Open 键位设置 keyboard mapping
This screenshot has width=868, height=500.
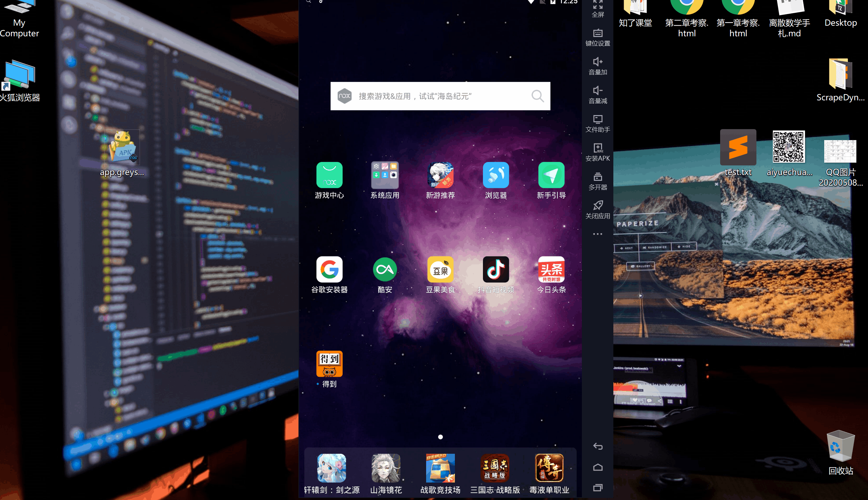598,37
